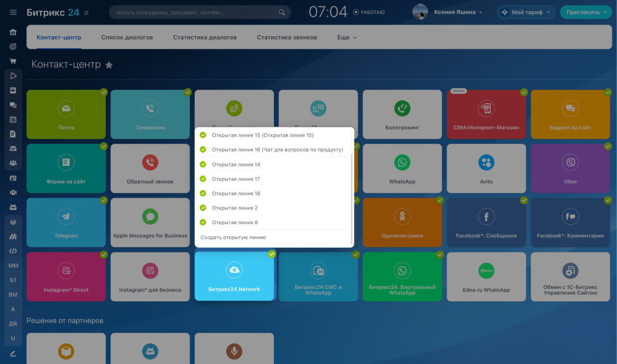Open the ВМ sidebar item
The height and width of the screenshot is (364, 617).
13,295
